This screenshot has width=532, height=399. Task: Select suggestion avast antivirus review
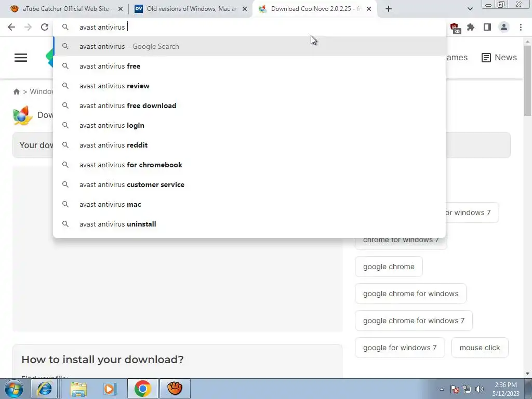tap(249, 86)
